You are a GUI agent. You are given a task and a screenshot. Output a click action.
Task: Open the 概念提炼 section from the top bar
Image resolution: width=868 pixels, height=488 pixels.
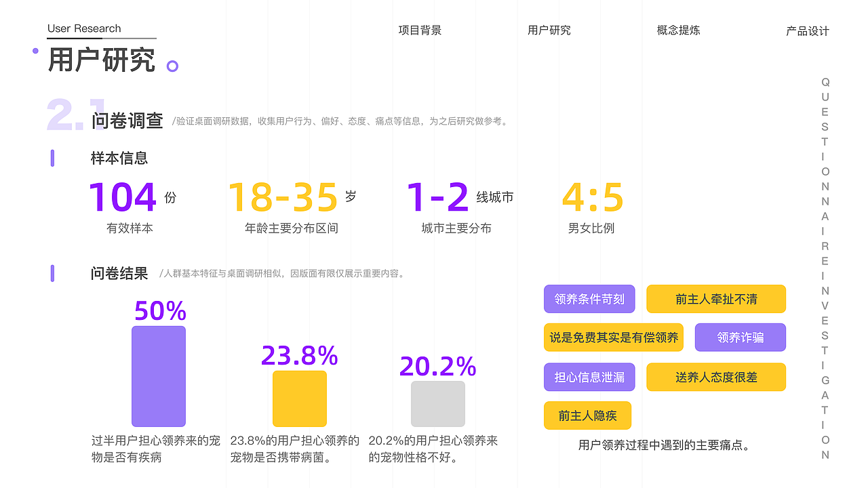[x=679, y=30]
